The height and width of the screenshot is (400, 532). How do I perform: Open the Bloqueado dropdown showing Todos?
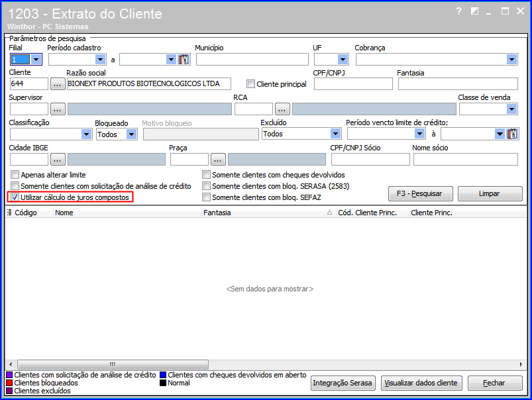point(131,134)
